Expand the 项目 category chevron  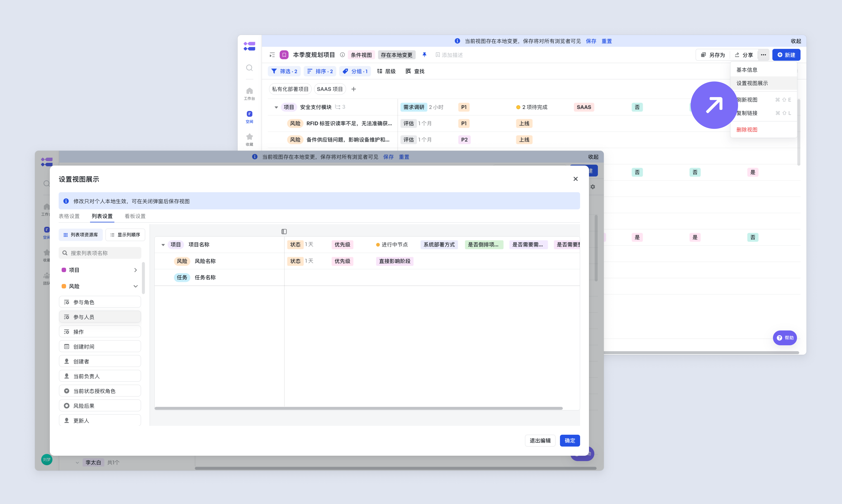coord(136,270)
